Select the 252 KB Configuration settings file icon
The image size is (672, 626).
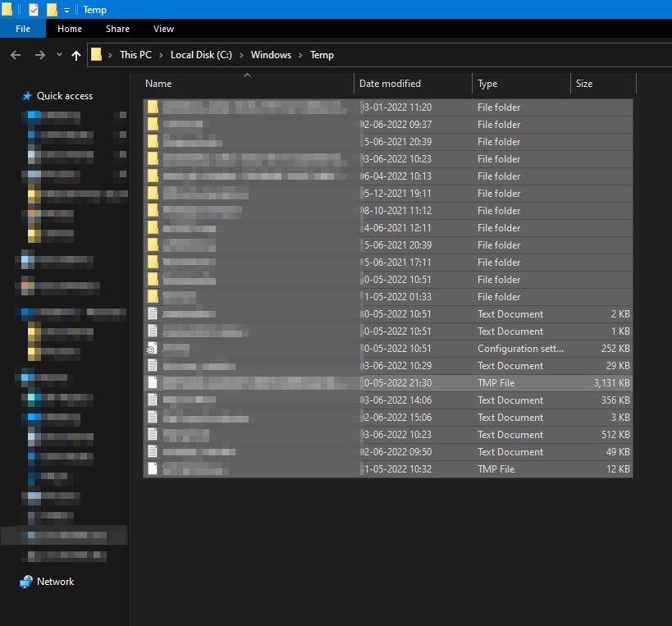click(152, 349)
